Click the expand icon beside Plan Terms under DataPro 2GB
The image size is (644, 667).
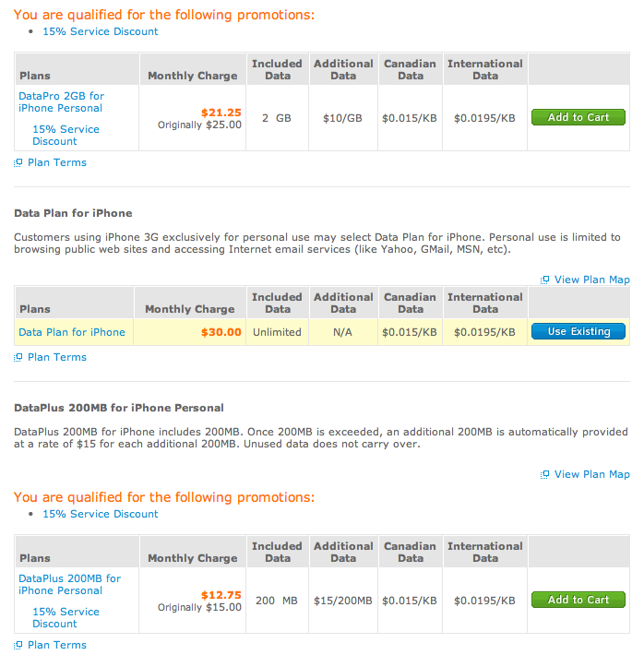tap(18, 163)
